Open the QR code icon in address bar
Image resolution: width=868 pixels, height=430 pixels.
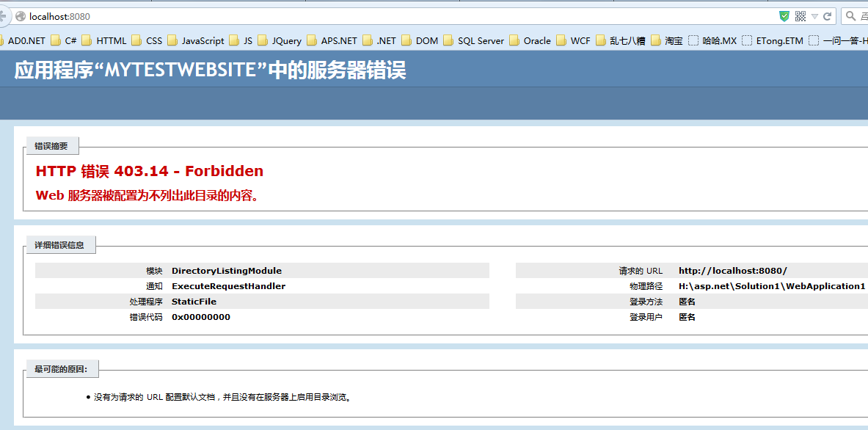click(800, 17)
